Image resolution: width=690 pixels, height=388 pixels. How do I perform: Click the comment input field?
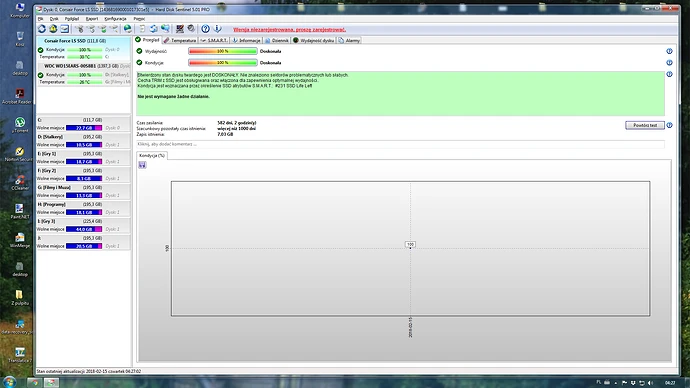[400, 144]
